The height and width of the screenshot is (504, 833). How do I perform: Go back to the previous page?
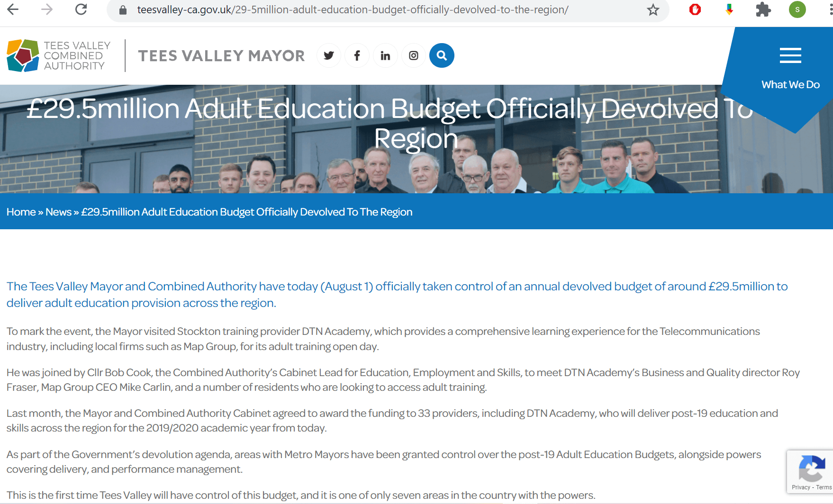[x=13, y=9]
